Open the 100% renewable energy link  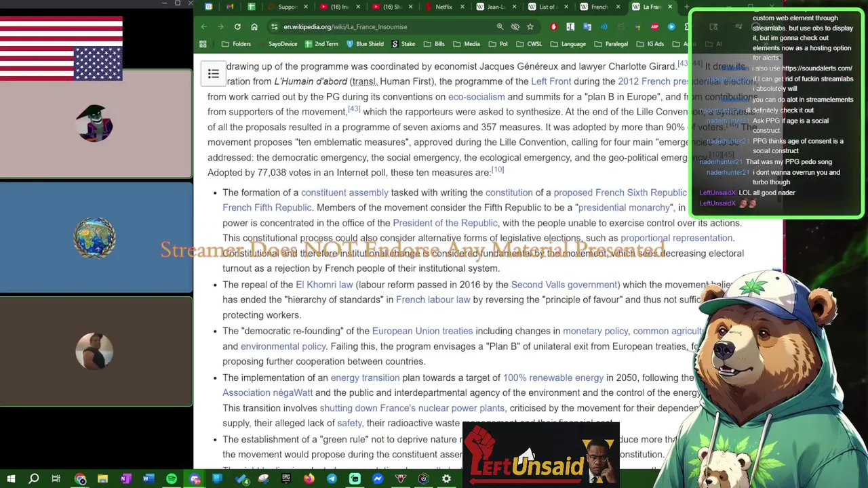(x=553, y=378)
